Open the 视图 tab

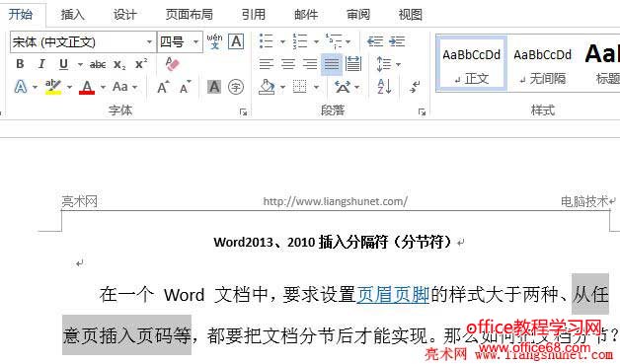pyautogui.click(x=411, y=15)
